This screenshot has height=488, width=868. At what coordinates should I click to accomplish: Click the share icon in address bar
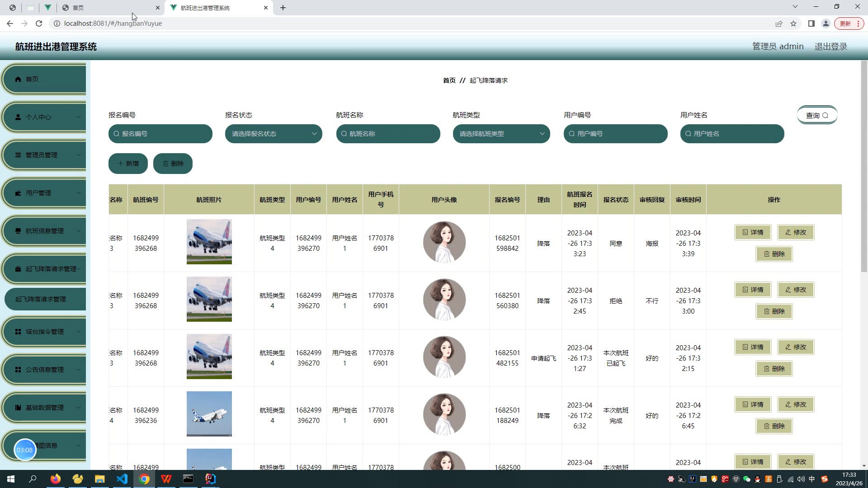point(779,23)
